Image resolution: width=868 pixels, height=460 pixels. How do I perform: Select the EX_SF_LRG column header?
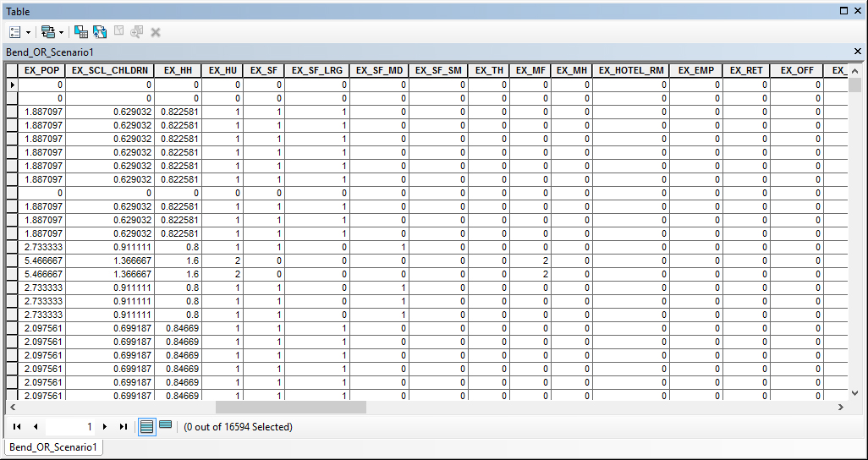click(317, 70)
